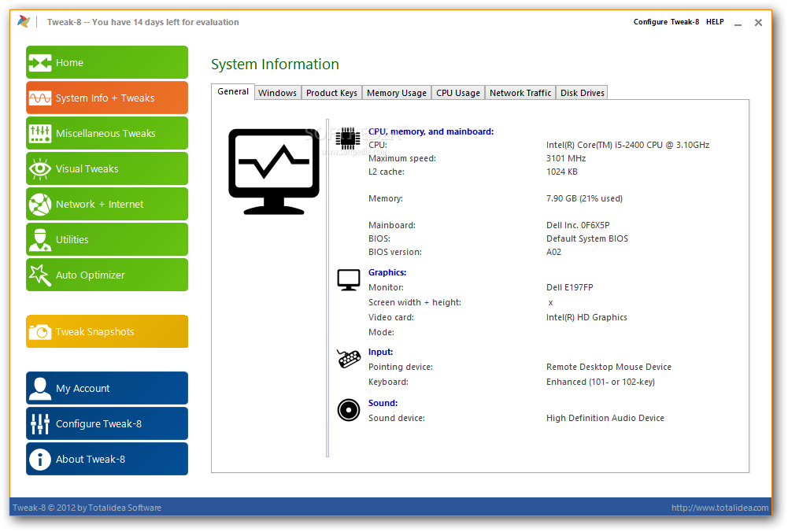
Task: Select High Definition Audio Device value
Action: (605, 418)
